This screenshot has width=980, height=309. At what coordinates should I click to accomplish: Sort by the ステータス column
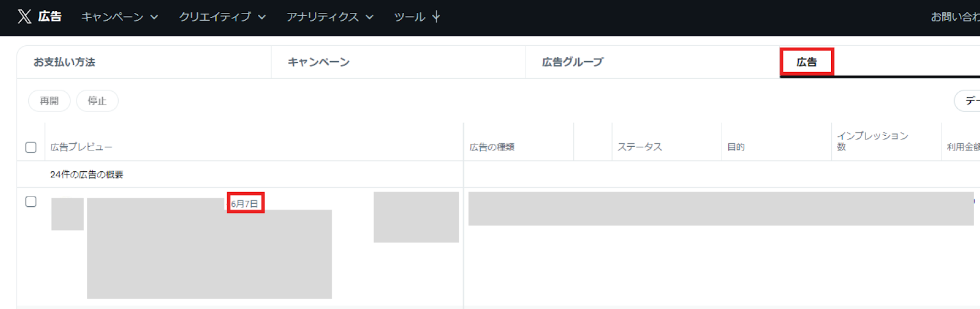point(639,147)
